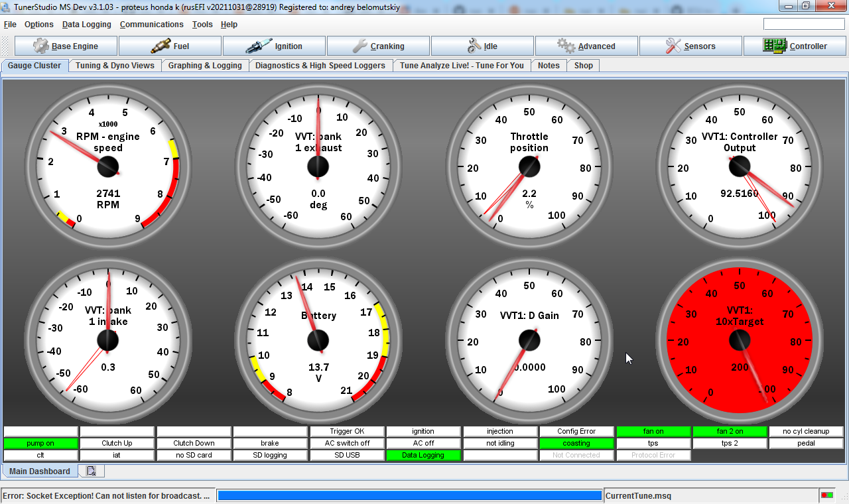The image size is (849, 504).
Task: Click the red VVT1 10xTarget gauge
Action: tap(740, 340)
